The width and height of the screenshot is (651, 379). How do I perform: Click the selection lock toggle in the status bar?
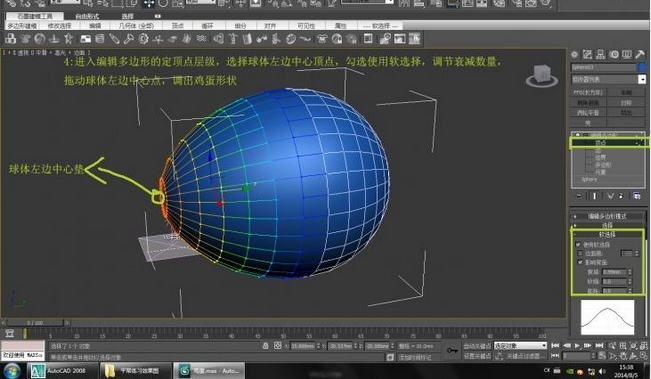pos(265,345)
